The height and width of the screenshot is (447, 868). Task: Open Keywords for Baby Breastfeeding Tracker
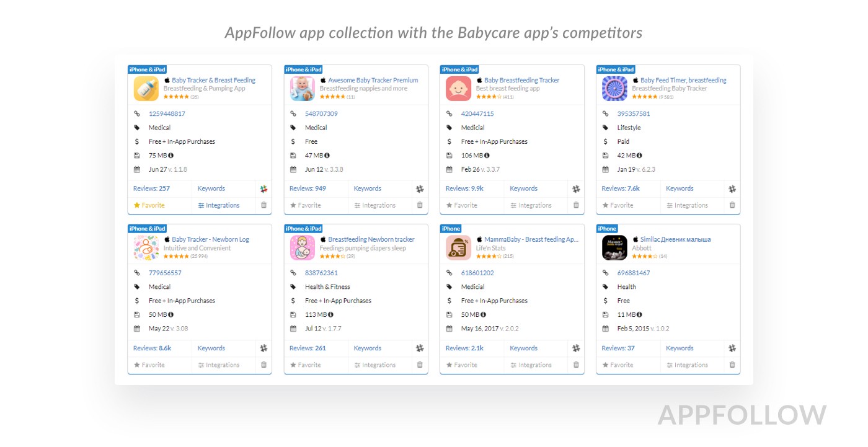coord(523,188)
